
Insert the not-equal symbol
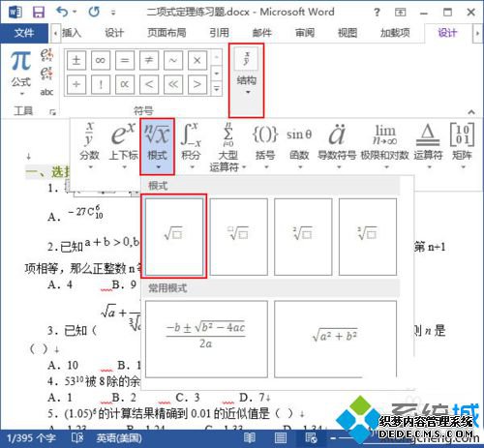pos(149,60)
